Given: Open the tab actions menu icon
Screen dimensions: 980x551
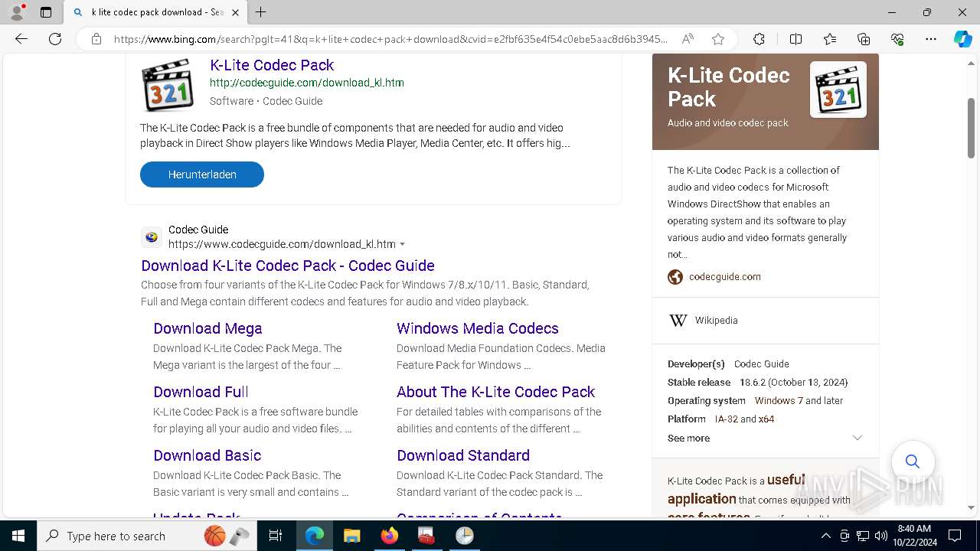Looking at the screenshot, I should pos(46,12).
